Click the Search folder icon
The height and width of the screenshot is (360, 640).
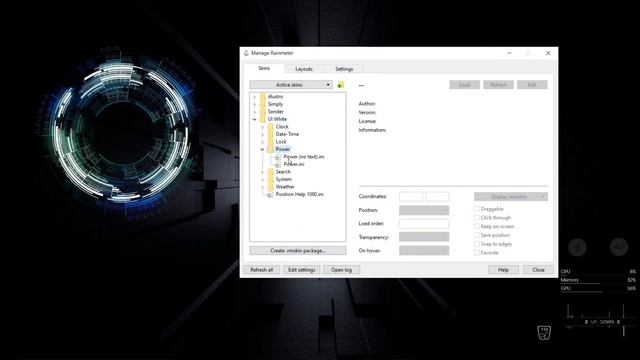[x=271, y=172]
